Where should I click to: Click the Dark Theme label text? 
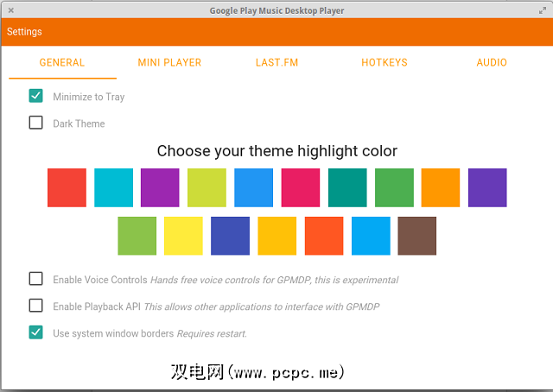point(79,123)
